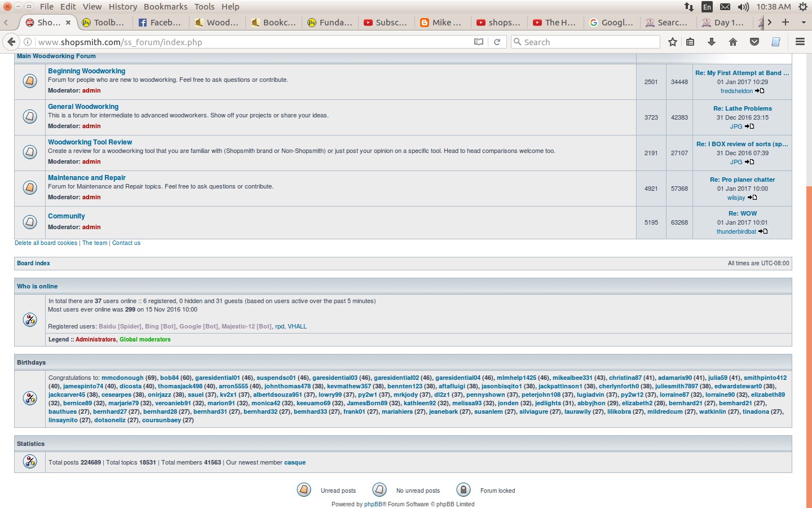
Task: Open a new tab with the plus button
Action: coord(785,23)
